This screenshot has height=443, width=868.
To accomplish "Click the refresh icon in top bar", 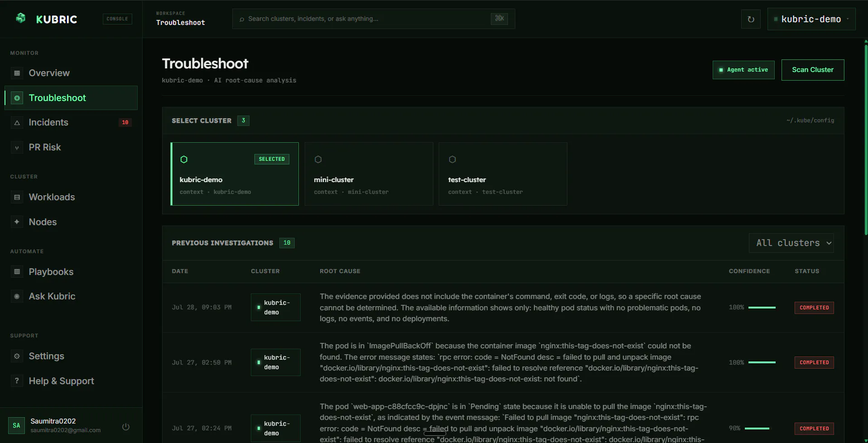I will (751, 19).
